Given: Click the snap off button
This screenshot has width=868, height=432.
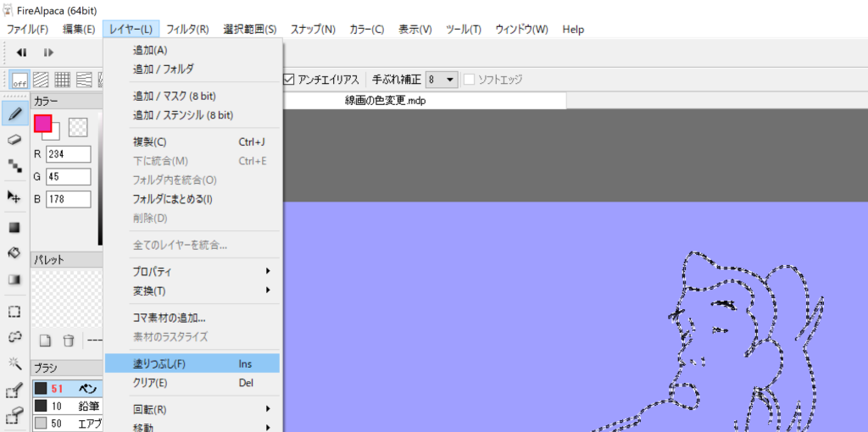Looking at the screenshot, I should (x=19, y=80).
